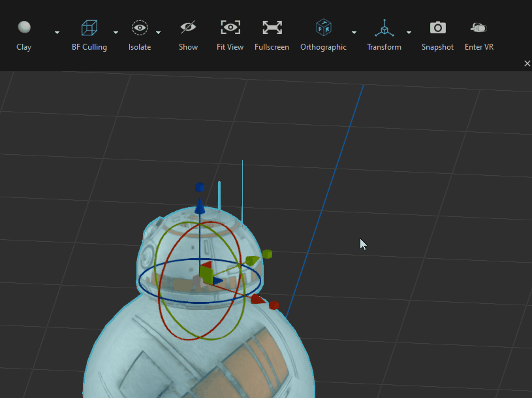The height and width of the screenshot is (398, 532).
Task: Select the red cone move arrow
Action: click(258, 299)
